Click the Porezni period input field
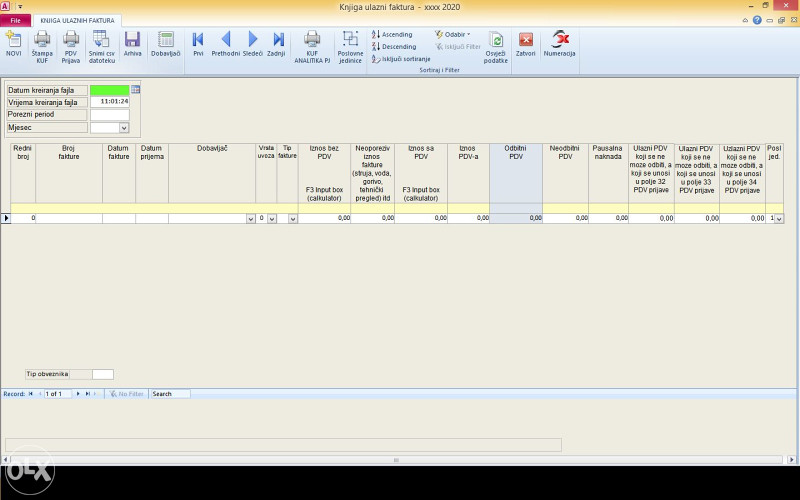 point(110,114)
